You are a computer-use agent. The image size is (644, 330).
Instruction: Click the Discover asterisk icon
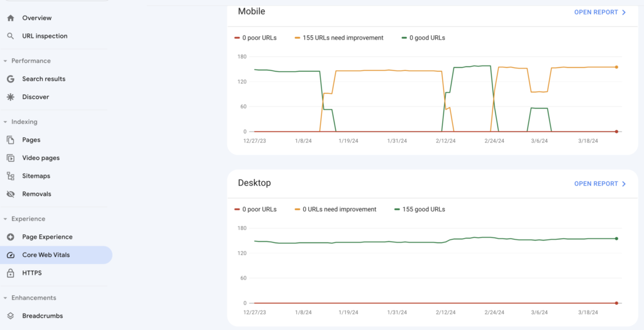click(11, 97)
